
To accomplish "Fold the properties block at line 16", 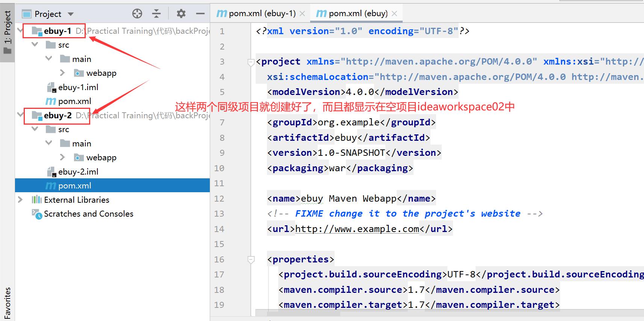I will click(251, 259).
